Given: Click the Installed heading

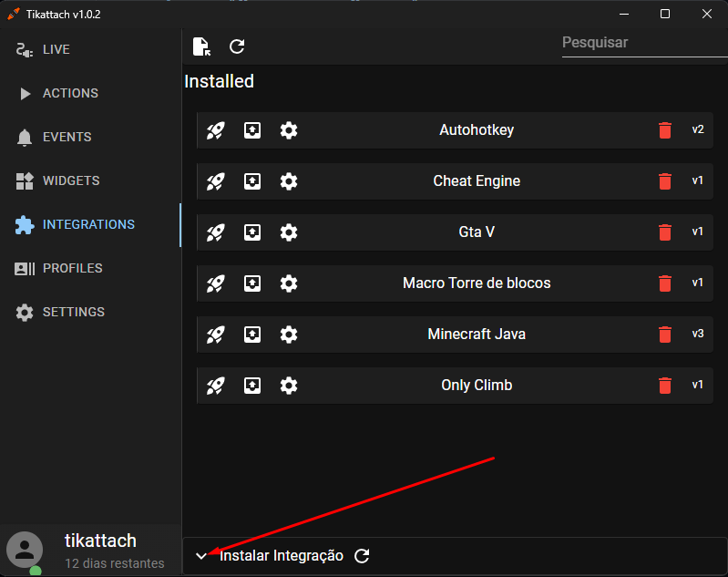Looking at the screenshot, I should tap(219, 82).
